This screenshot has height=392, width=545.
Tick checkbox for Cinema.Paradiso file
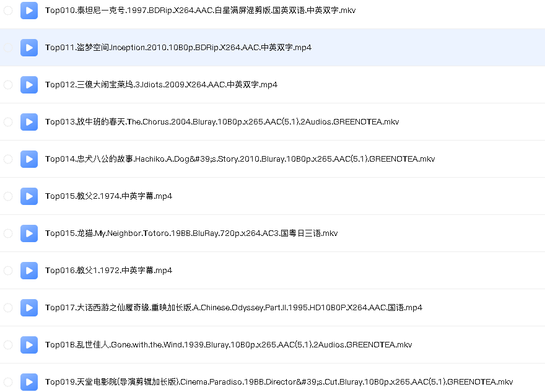8,382
